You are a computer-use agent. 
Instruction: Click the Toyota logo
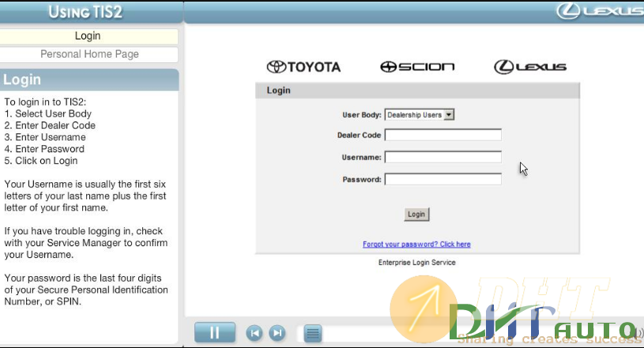pos(303,67)
